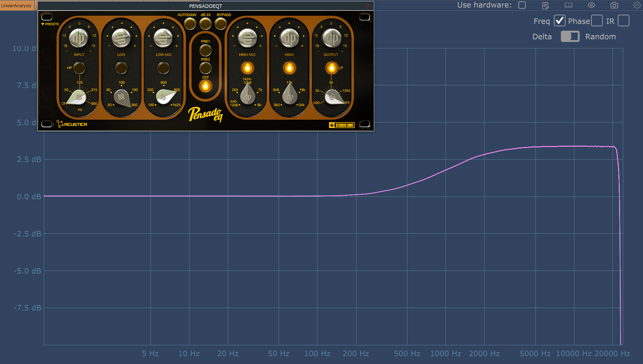
Task: Disable the LP filter button
Action: pos(331,68)
